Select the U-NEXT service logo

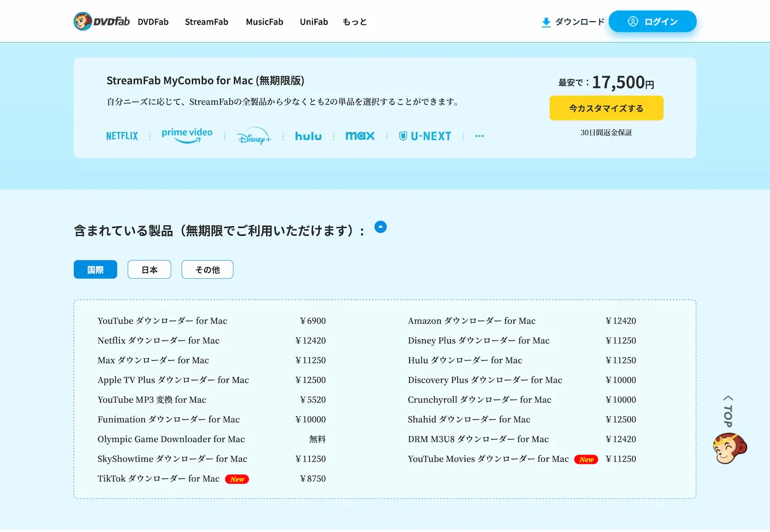(425, 135)
